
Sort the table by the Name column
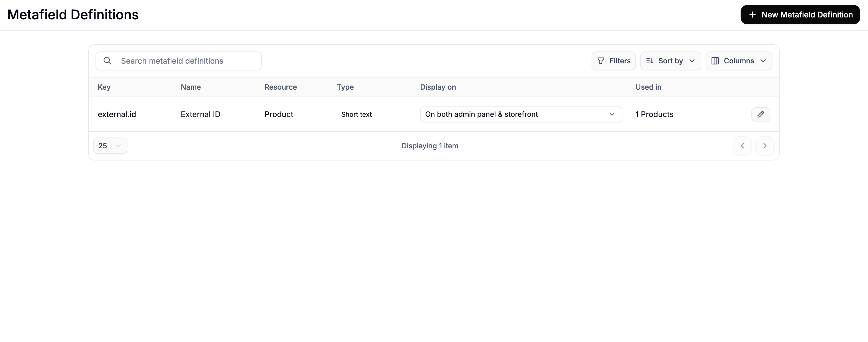190,87
